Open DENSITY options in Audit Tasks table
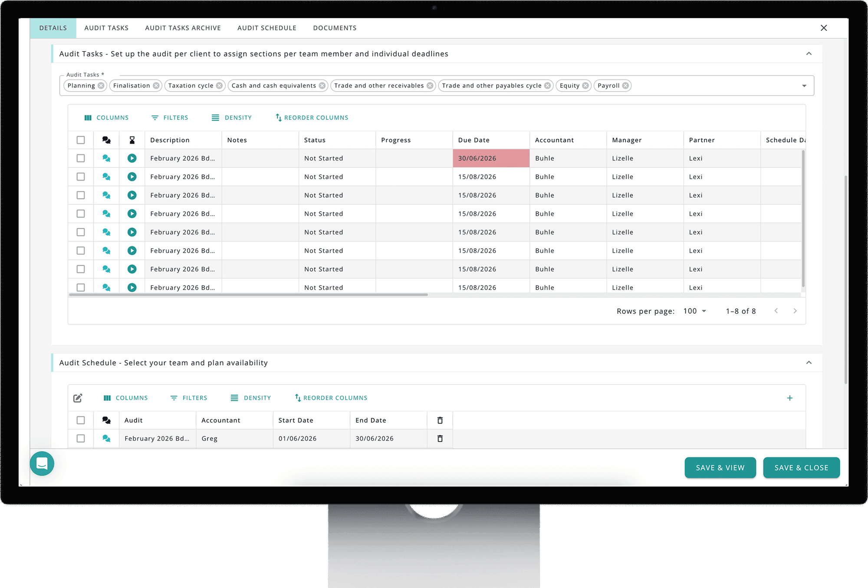This screenshot has width=868, height=588. 232,118
